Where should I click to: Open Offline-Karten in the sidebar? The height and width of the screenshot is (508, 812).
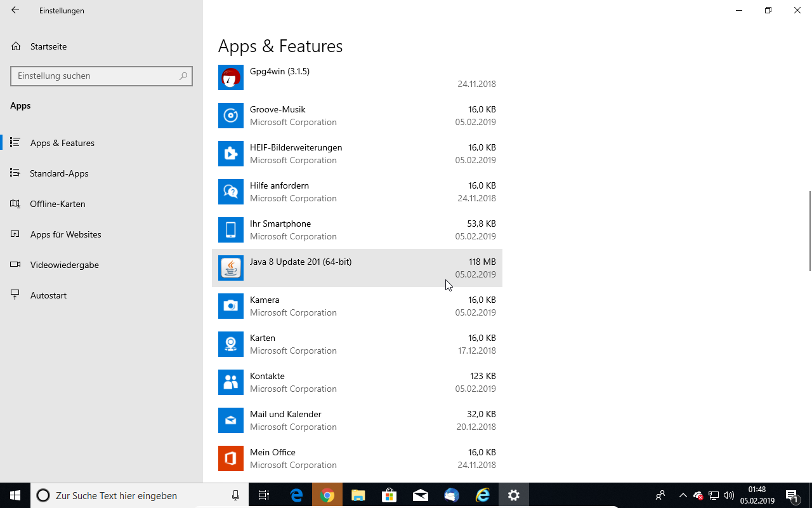tap(57, 204)
